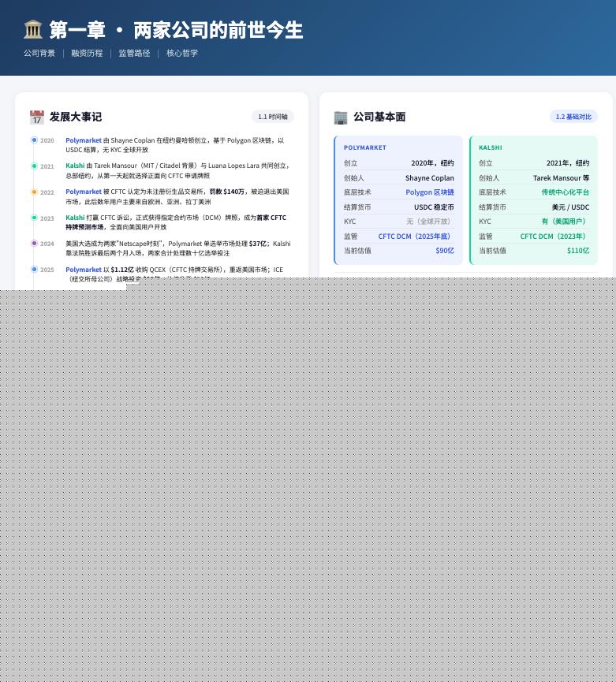Click the office building icon beside 公司基本面

(x=341, y=117)
